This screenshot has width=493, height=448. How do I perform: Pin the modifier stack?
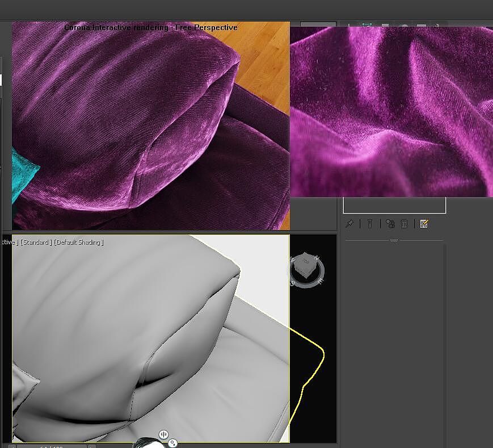click(349, 224)
